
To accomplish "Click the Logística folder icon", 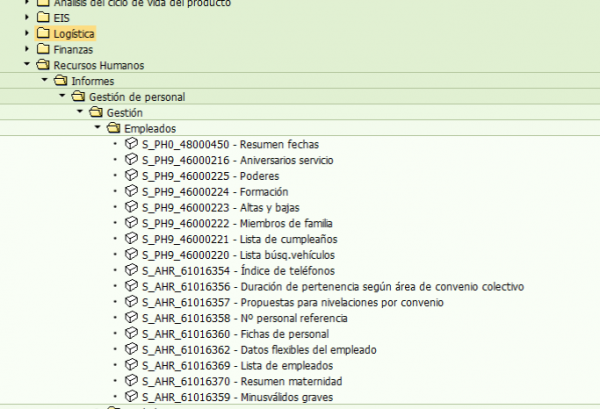I will (42, 34).
